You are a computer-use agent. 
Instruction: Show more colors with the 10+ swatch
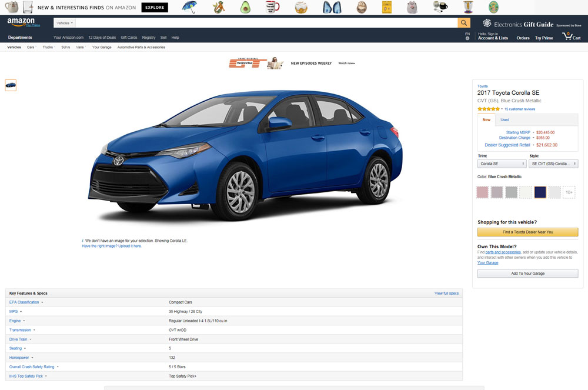pyautogui.click(x=569, y=192)
